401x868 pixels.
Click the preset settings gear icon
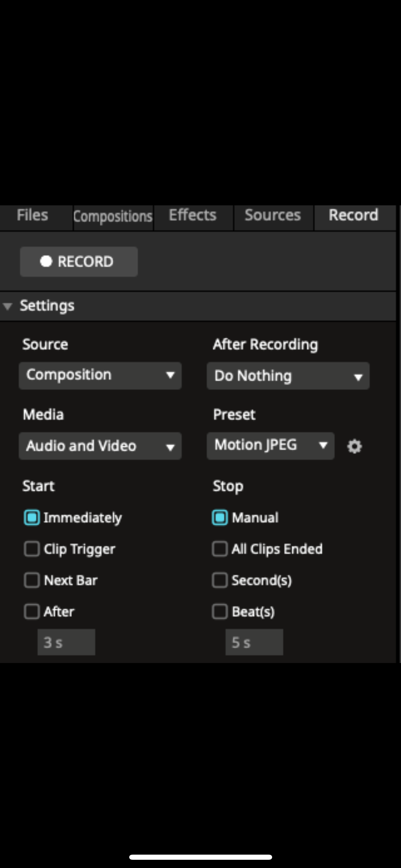[x=354, y=446]
